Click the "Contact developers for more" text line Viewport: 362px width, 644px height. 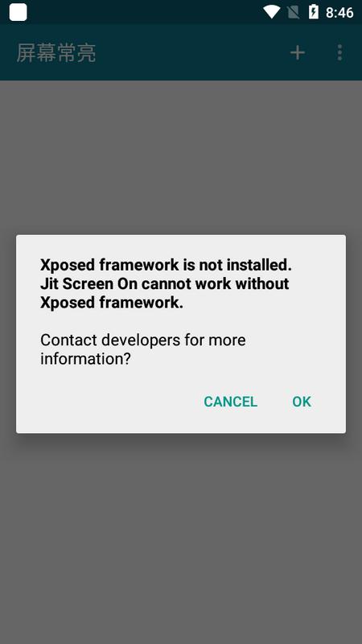coord(143,340)
